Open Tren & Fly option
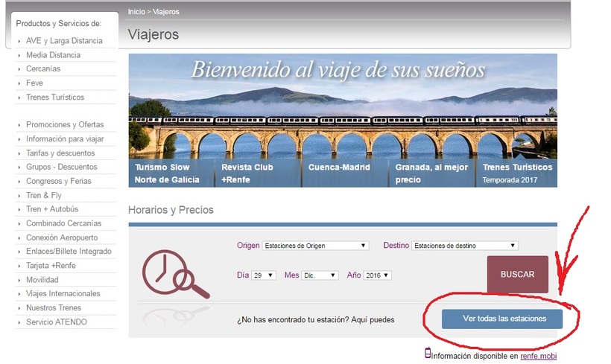 pos(44,196)
